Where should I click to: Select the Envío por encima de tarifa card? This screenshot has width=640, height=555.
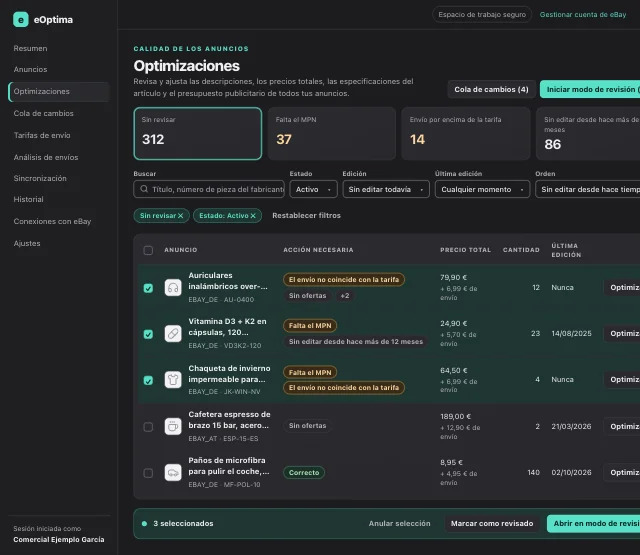click(x=466, y=133)
